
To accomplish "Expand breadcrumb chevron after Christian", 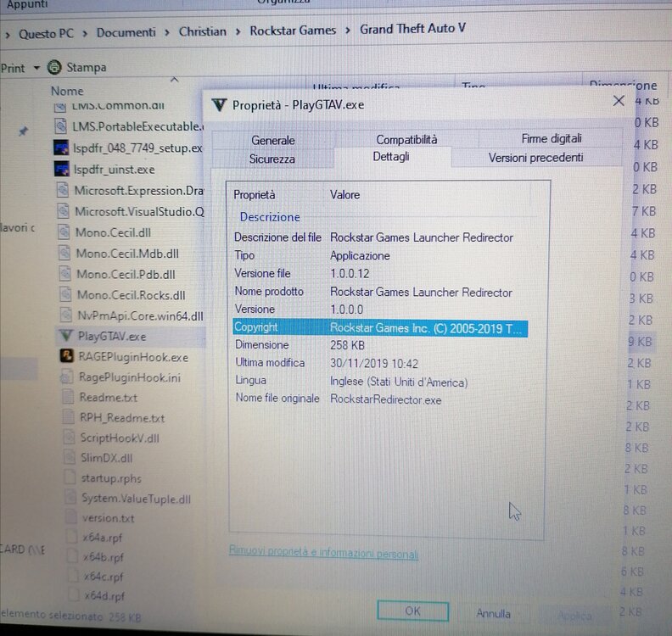I will [238, 31].
